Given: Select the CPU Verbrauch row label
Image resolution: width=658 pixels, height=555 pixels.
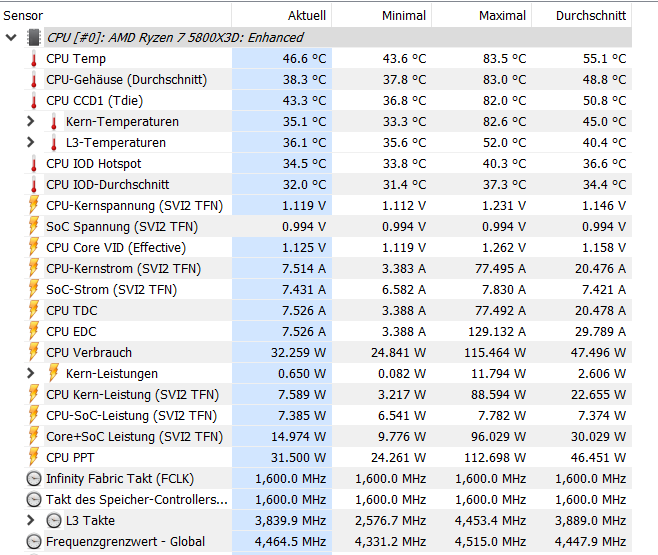Looking at the screenshot, I should point(89,352).
